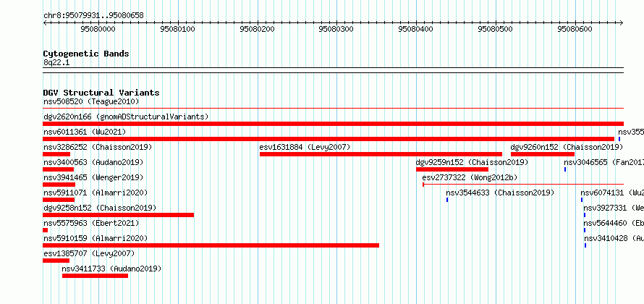Select the blue marker under nsv3410428
This screenshot has height=304, width=644.
click(x=585, y=245)
